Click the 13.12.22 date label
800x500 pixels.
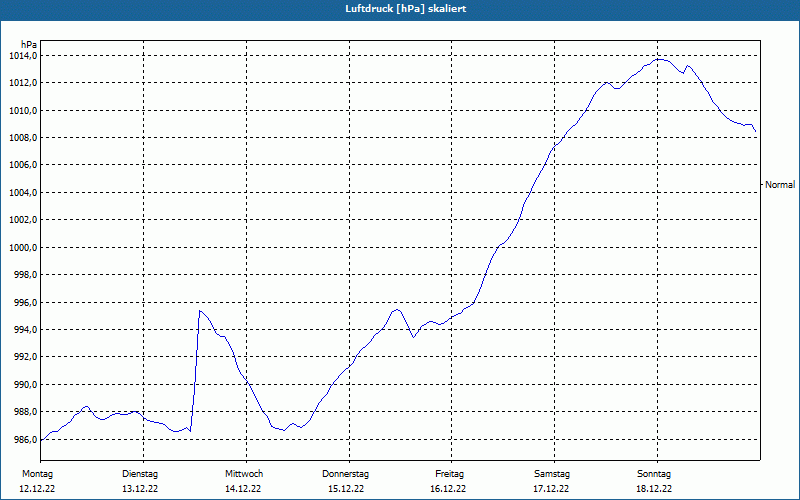point(140,489)
